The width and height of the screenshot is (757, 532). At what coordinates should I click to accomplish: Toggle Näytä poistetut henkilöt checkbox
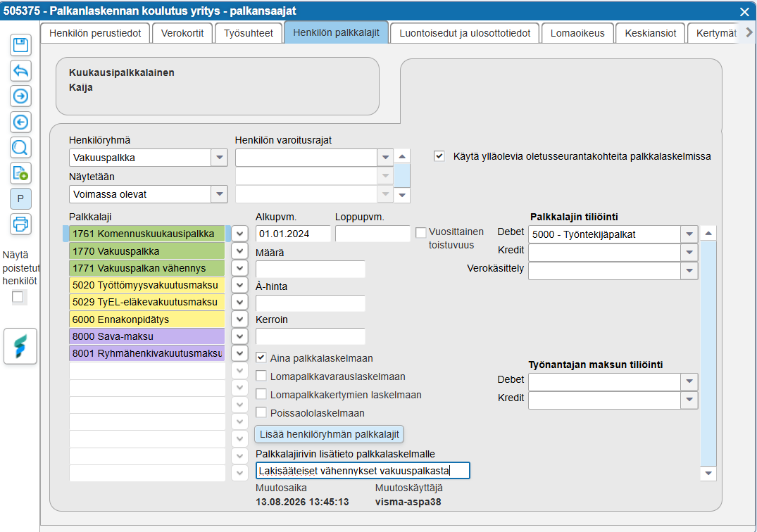click(18, 297)
